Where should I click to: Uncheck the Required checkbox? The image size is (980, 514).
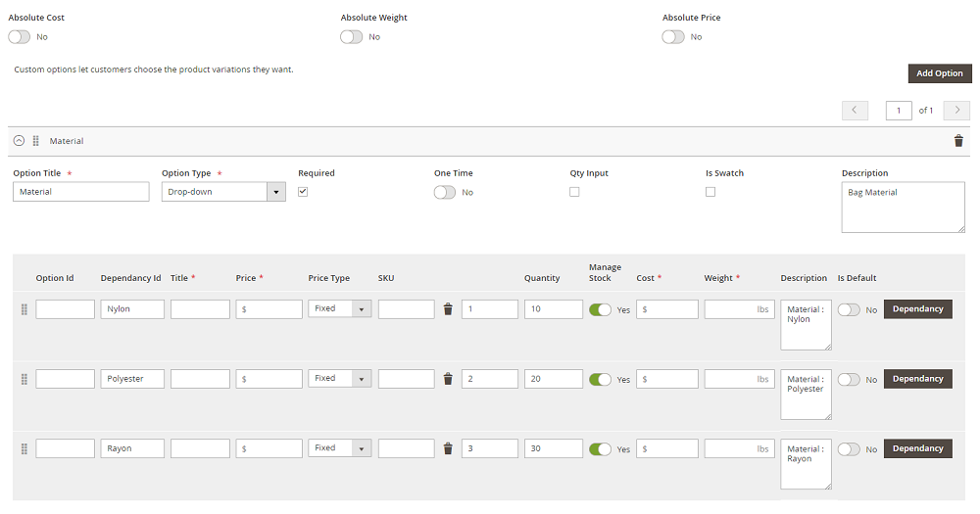303,192
